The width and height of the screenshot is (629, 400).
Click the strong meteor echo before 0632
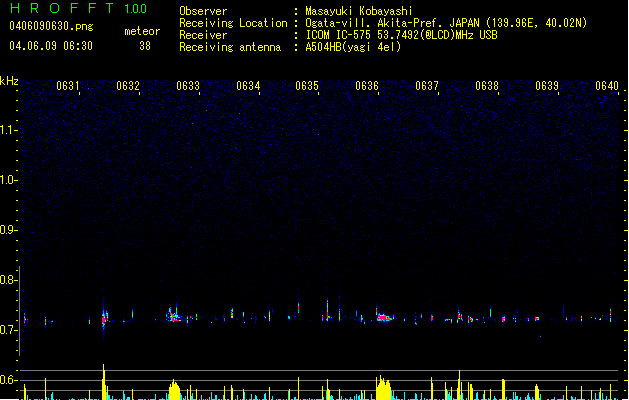(x=104, y=318)
